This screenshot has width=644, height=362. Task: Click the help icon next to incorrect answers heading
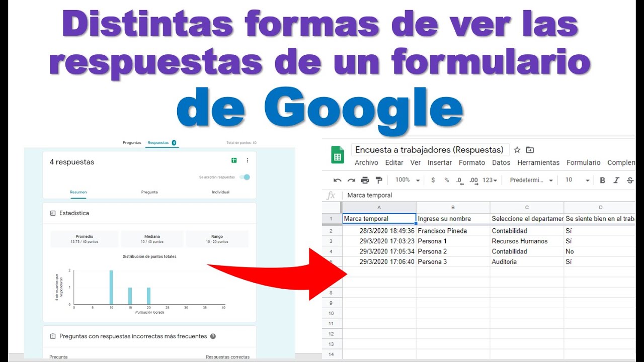pyautogui.click(x=213, y=336)
